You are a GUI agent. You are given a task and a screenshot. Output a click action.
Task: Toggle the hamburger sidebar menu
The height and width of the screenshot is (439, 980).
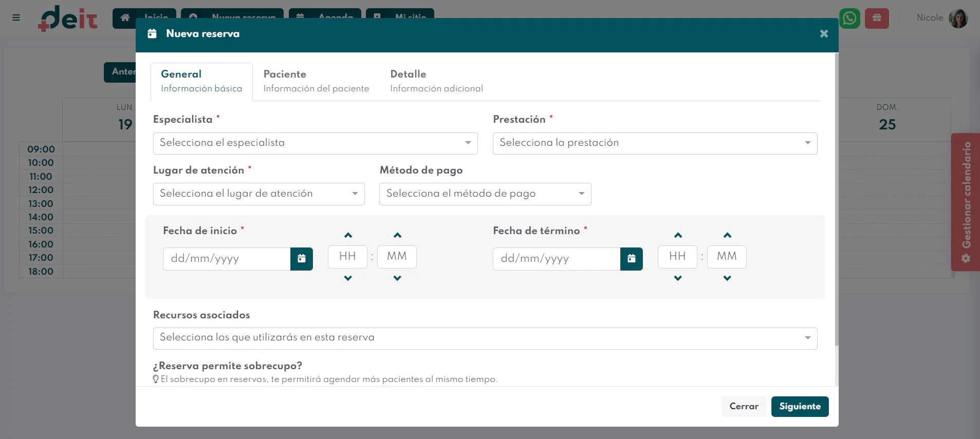click(16, 17)
